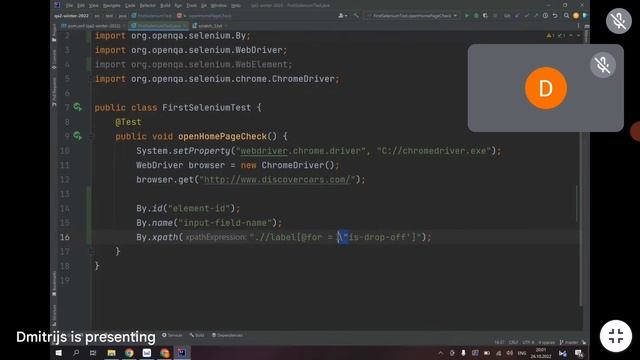
Task: Open the Build menu
Action: (x=165, y=5)
